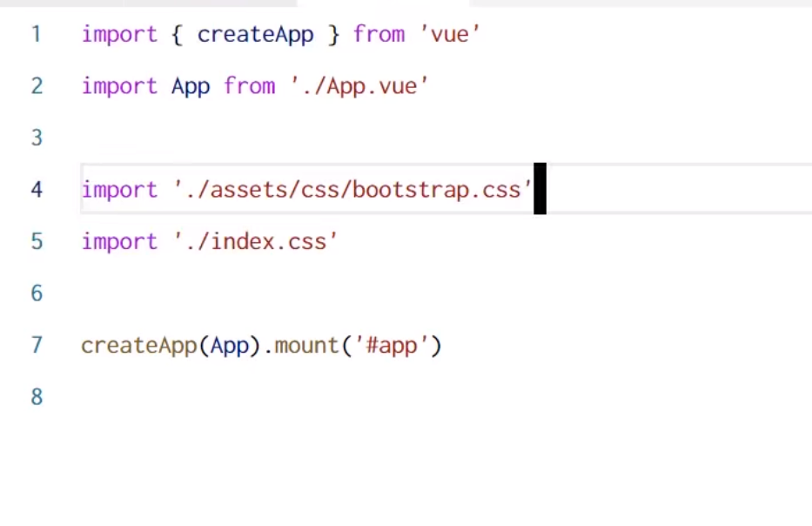
Task: Select line number 8 in the gutter
Action: point(37,397)
